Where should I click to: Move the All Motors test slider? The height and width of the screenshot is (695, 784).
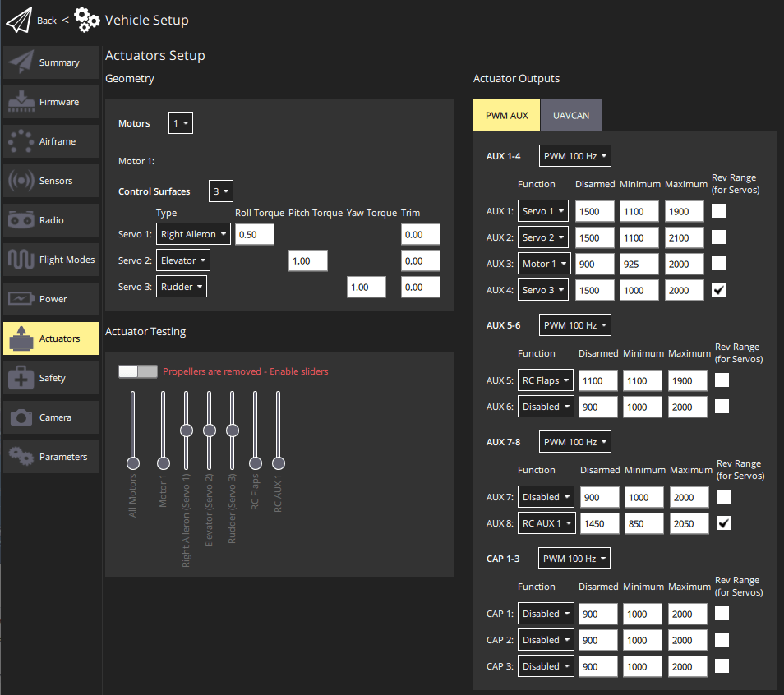[x=133, y=463]
